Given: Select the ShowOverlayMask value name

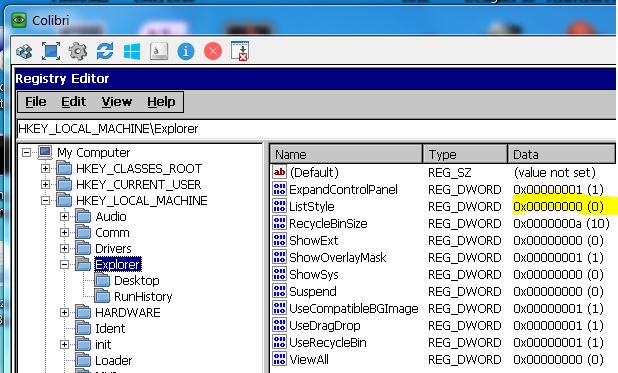Looking at the screenshot, I should point(338,257).
